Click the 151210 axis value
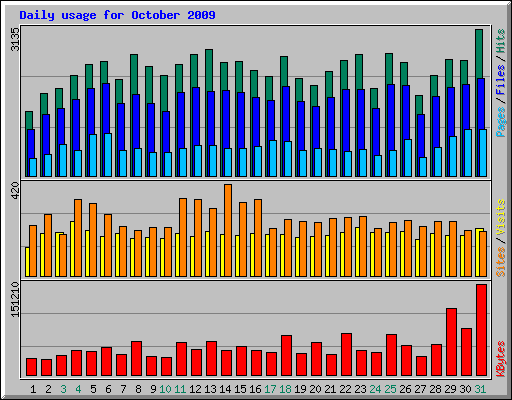The height and width of the screenshot is (400, 512). (15, 299)
